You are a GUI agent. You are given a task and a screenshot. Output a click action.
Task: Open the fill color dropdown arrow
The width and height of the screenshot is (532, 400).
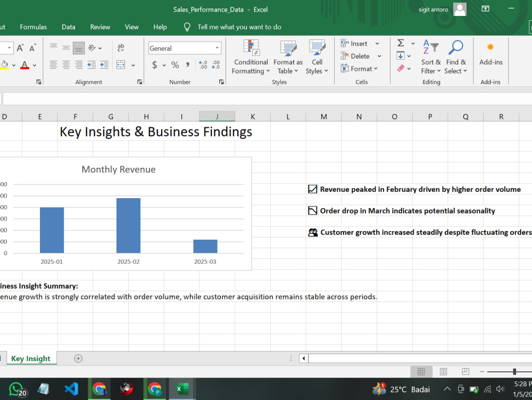14,65
